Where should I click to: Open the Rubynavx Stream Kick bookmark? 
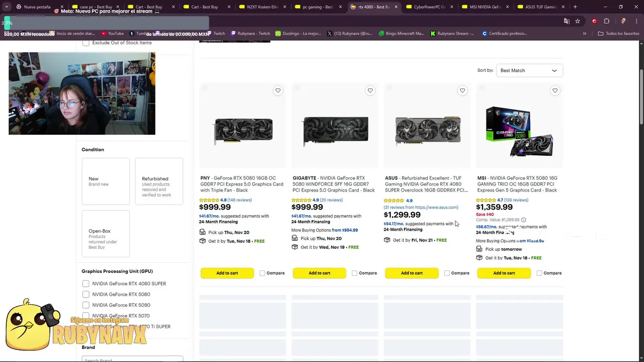pyautogui.click(x=453, y=34)
